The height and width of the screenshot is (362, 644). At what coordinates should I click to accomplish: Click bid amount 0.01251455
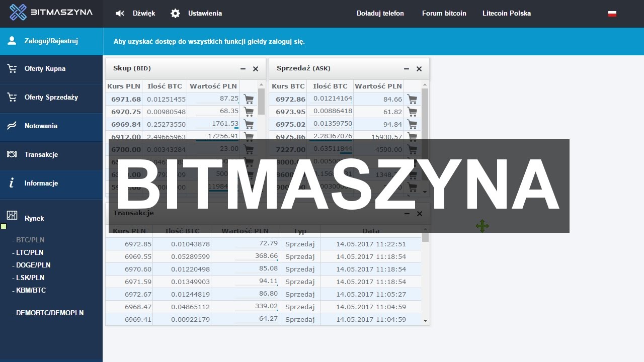click(x=167, y=99)
